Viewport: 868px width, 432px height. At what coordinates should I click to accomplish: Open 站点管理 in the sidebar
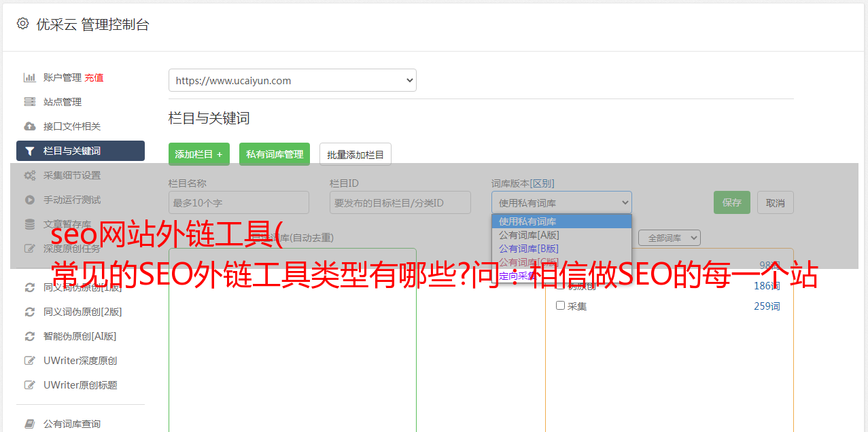(63, 102)
